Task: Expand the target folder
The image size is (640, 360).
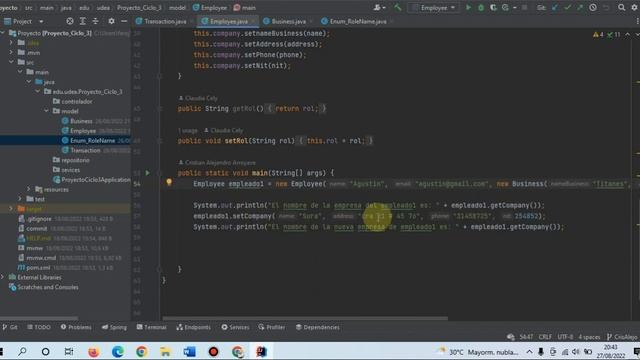Action: point(11,209)
